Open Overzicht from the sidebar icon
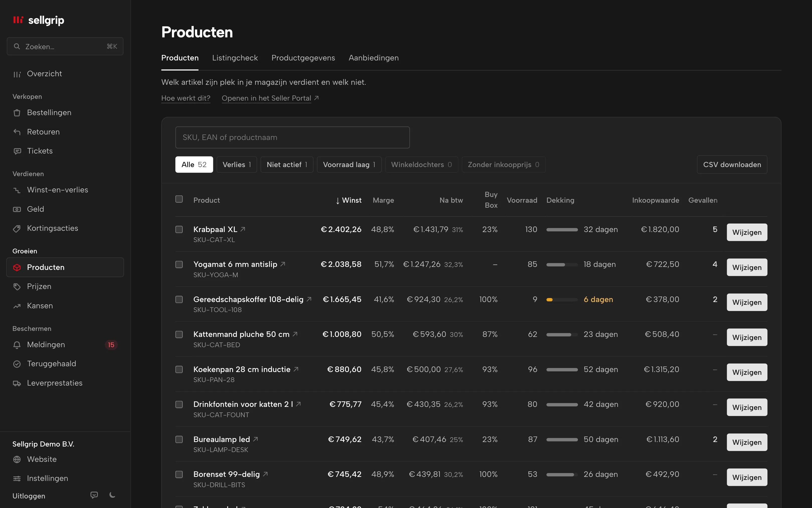 pos(17,74)
